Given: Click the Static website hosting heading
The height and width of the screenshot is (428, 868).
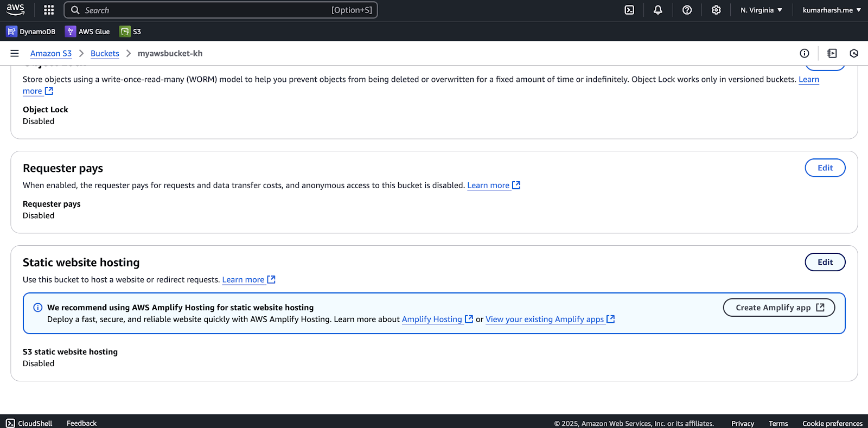Looking at the screenshot, I should click(x=81, y=263).
